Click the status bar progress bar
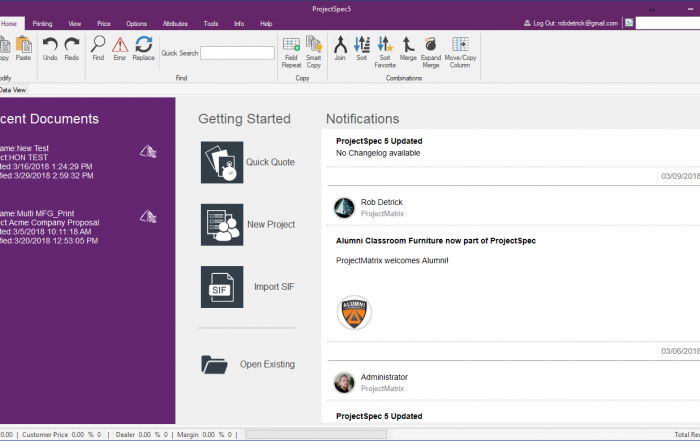Screen dimensions: 700x441 click(x=316, y=434)
